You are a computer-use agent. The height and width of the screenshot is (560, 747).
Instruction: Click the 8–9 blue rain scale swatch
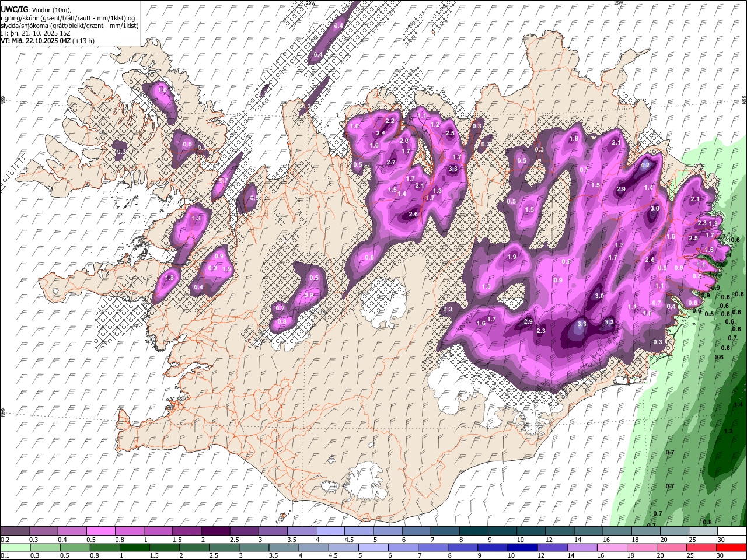[462, 548]
